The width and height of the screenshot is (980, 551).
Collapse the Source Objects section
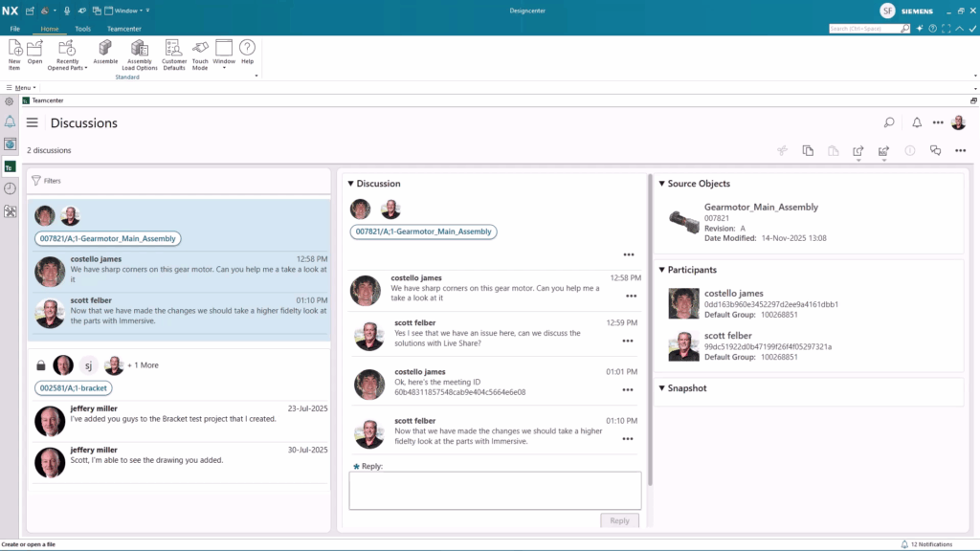(661, 183)
